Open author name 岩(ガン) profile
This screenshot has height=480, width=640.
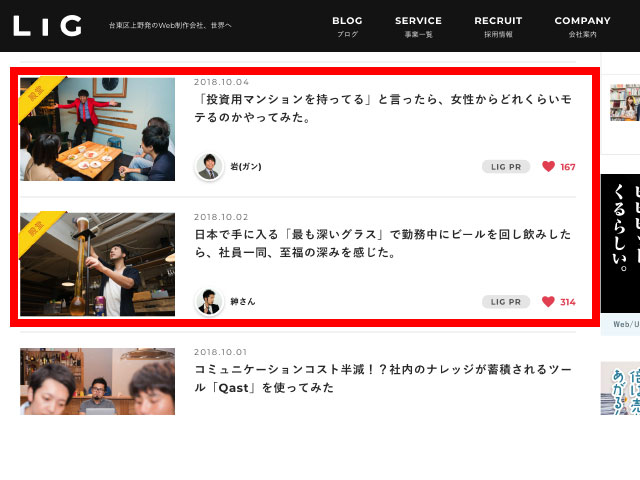tap(246, 167)
